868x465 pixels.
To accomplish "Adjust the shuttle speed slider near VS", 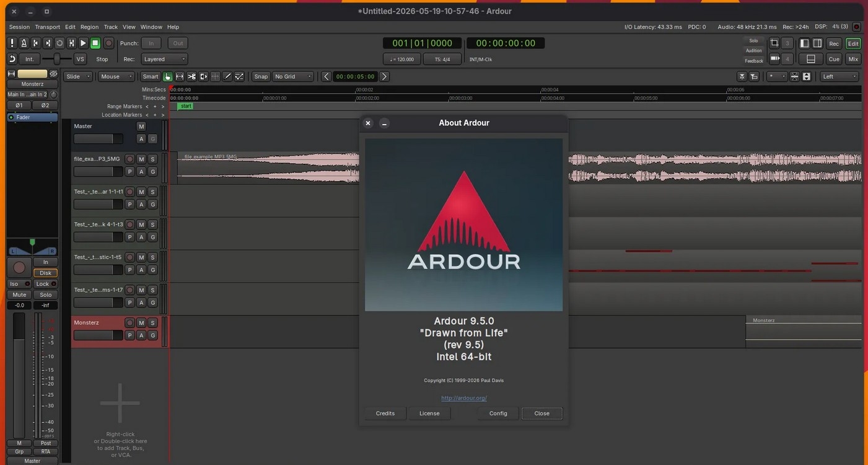I will [57, 59].
